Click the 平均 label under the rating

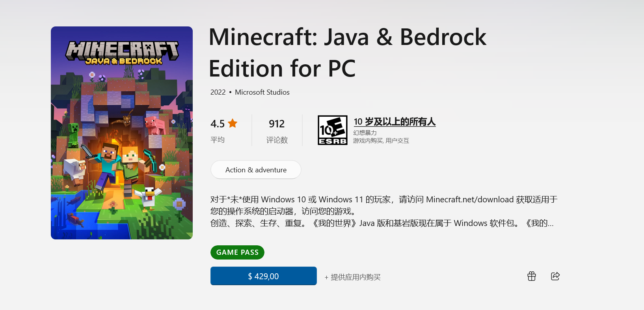click(218, 140)
